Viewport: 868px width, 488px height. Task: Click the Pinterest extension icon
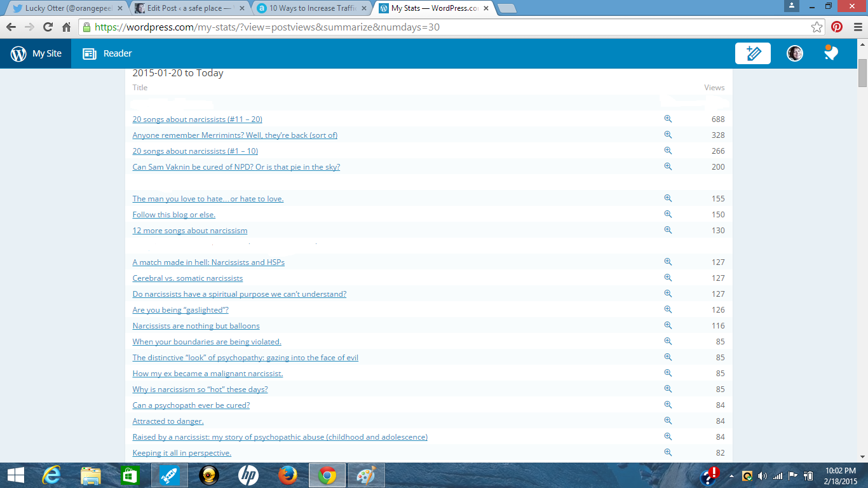point(837,27)
